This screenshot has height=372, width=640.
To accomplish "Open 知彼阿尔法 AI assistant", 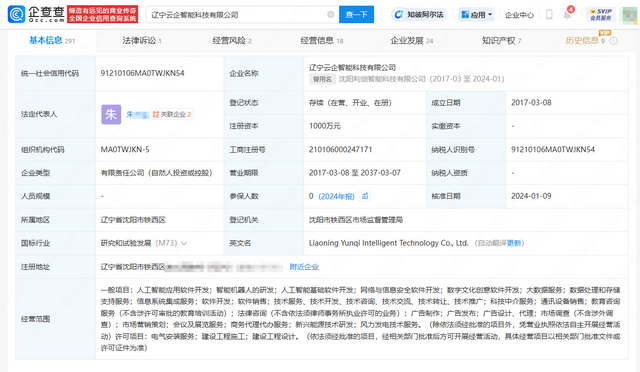I will coord(419,15).
